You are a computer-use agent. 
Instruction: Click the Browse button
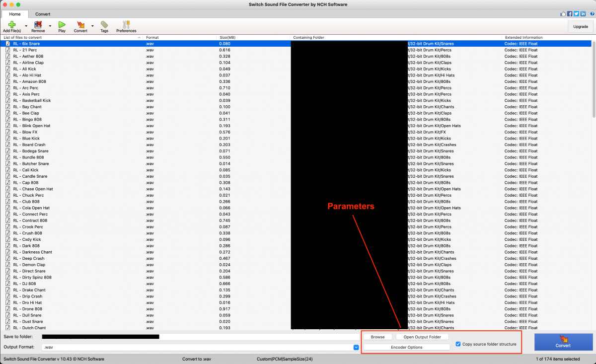377,337
